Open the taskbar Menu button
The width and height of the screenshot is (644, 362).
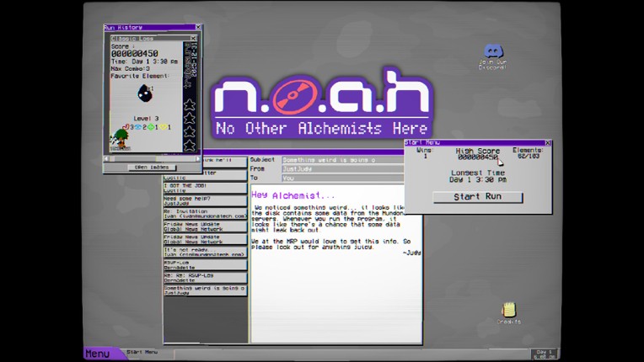99,354
